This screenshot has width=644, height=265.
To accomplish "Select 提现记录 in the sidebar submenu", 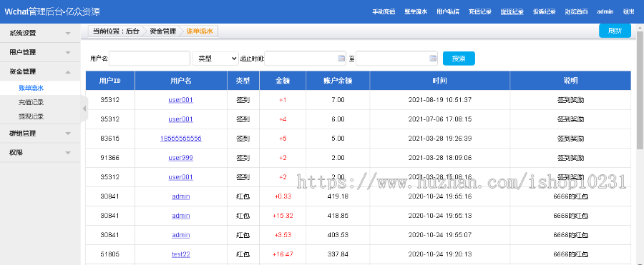I will [31, 116].
